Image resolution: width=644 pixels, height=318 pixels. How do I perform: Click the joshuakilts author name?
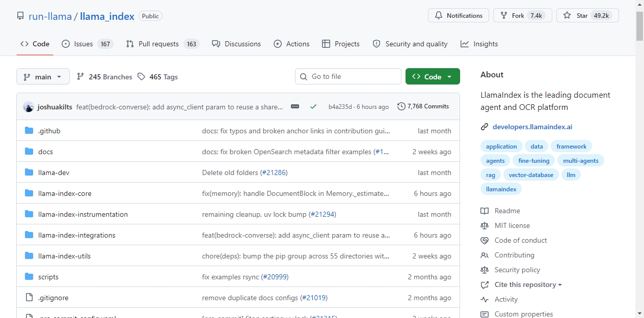56,107
